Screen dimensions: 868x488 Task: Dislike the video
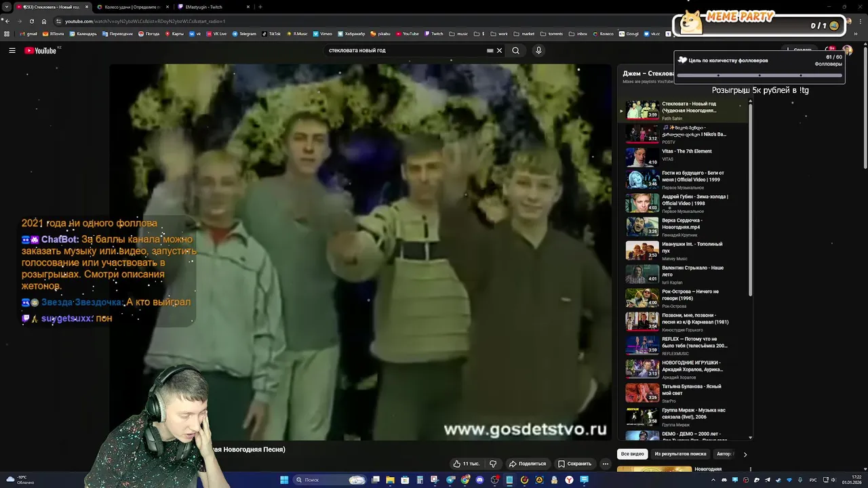coord(493,464)
